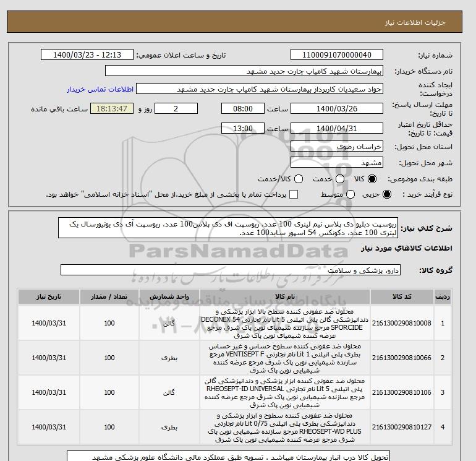Click the VENTISEPT F item name
The image size is (476, 461).
click(285, 358)
